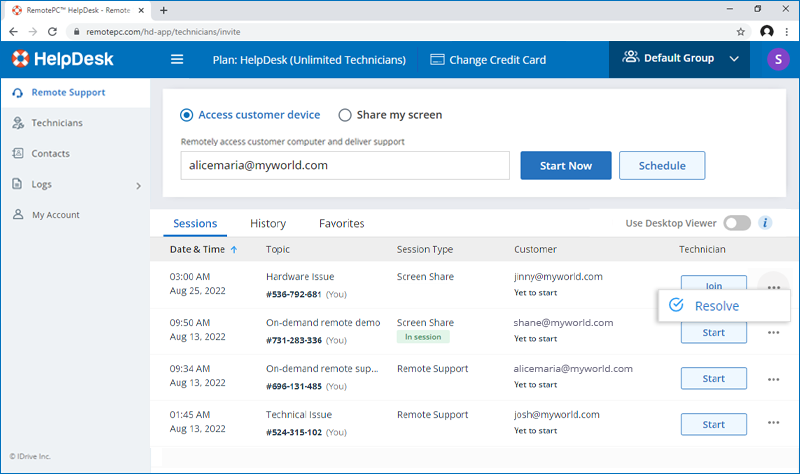Click the info icon beside Desktop Viewer
This screenshot has width=800, height=474.
point(766,223)
